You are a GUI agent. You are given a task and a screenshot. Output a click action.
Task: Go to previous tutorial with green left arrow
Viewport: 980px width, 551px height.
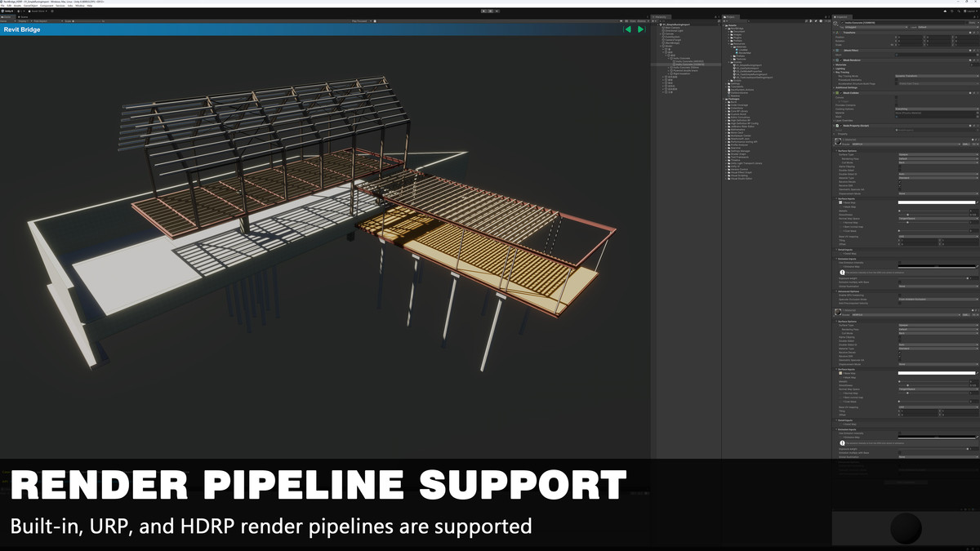click(x=627, y=29)
